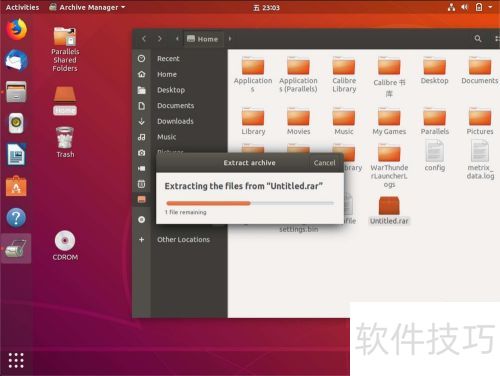Click the network status icon

coord(451,7)
